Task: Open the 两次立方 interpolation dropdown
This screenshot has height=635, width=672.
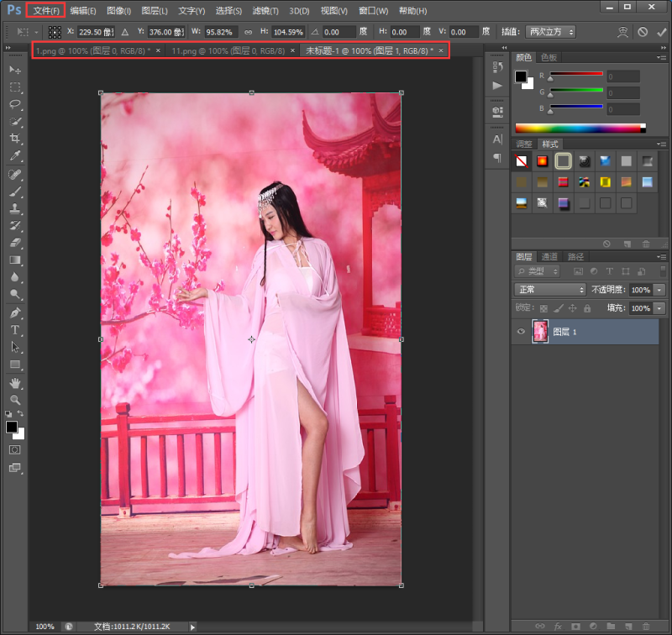Action: coord(551,32)
